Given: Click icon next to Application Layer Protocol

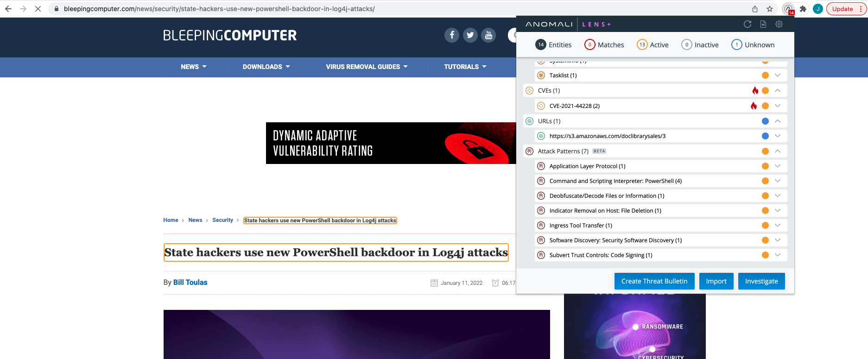Looking at the screenshot, I should coord(541,166).
